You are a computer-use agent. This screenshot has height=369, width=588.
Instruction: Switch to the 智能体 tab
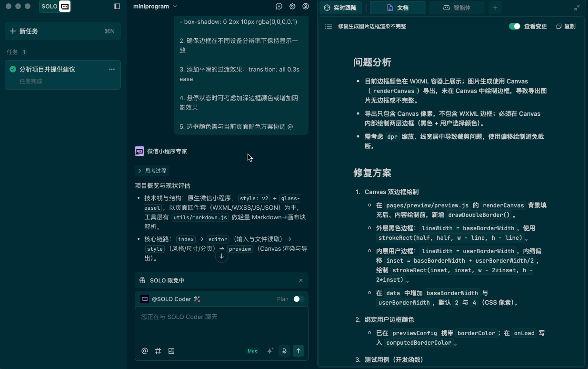click(x=457, y=8)
